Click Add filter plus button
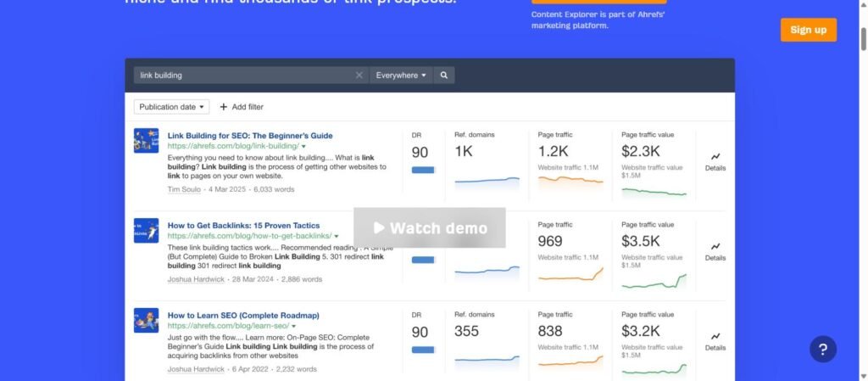 point(242,107)
